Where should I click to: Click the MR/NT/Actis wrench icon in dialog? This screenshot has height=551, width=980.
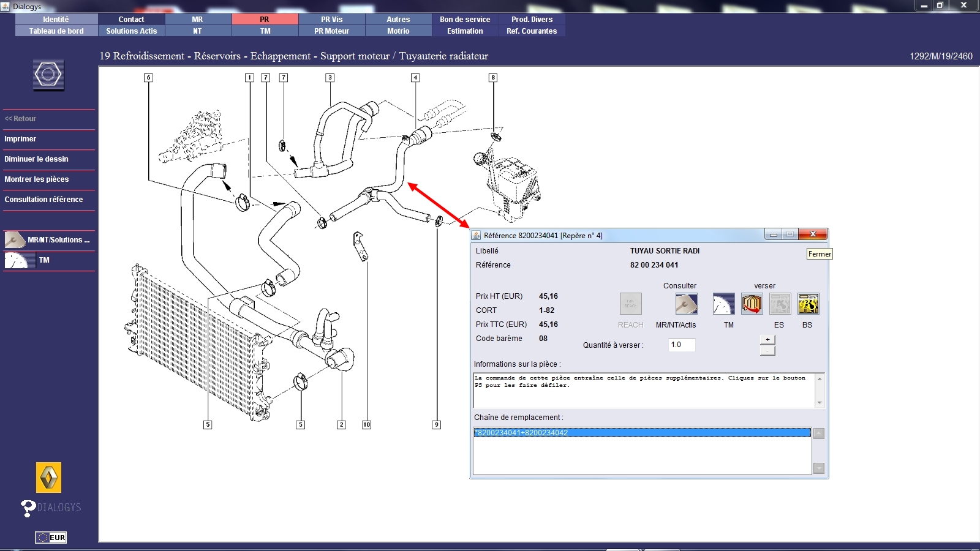point(686,304)
